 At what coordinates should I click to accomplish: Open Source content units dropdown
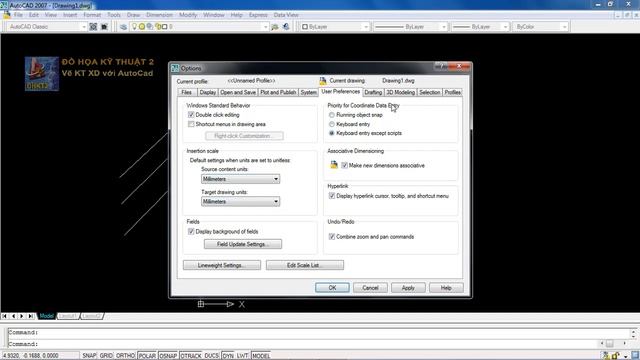(x=240, y=179)
